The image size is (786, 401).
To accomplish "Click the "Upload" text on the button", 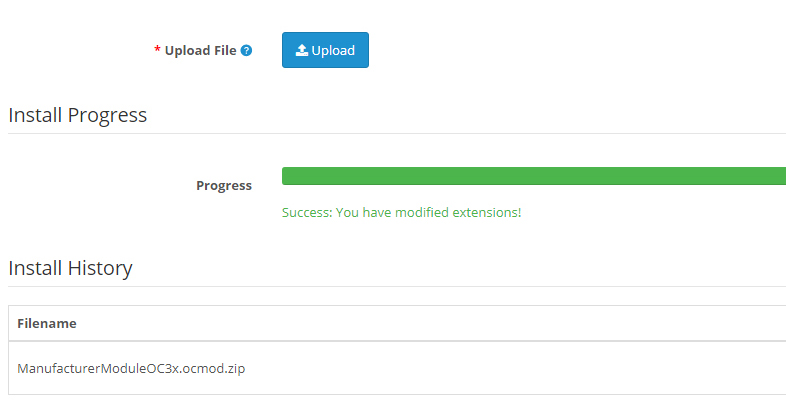I will pos(333,50).
